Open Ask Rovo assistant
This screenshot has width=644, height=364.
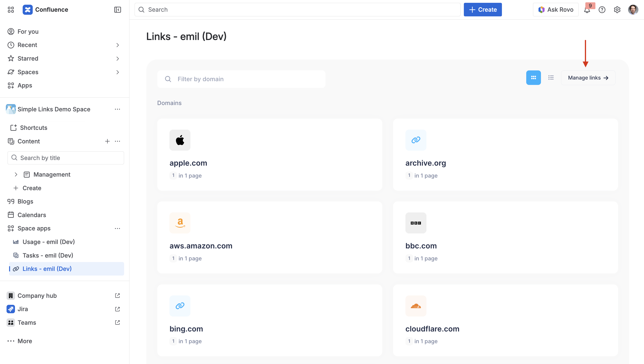click(x=555, y=10)
